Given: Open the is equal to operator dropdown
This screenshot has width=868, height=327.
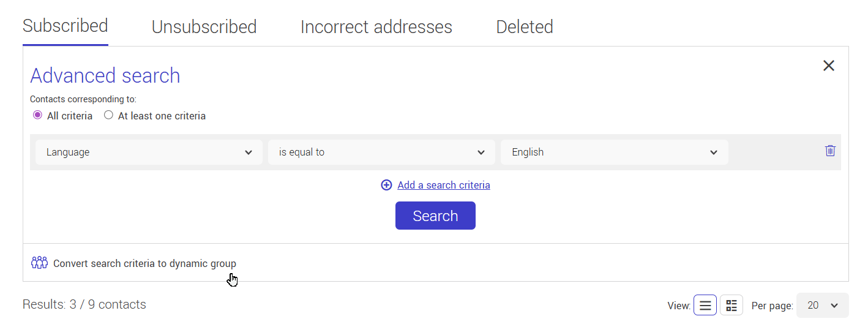Looking at the screenshot, I should tap(381, 152).
